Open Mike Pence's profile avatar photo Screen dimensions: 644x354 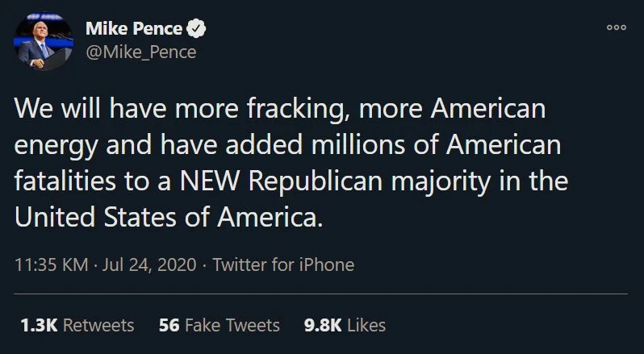pos(45,42)
